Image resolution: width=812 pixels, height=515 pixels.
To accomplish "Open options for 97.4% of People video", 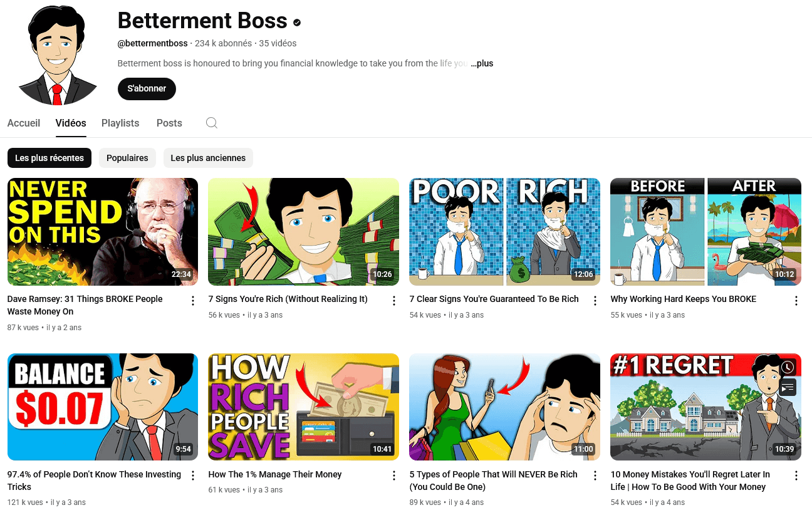I will 193,476.
